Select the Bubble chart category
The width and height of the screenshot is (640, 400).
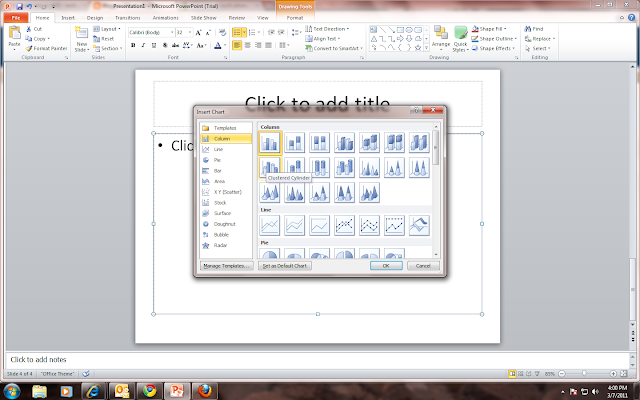(226, 235)
